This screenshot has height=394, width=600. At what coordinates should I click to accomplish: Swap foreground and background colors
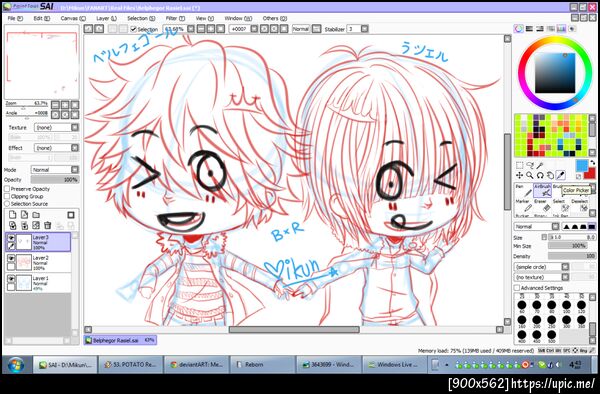click(x=592, y=164)
